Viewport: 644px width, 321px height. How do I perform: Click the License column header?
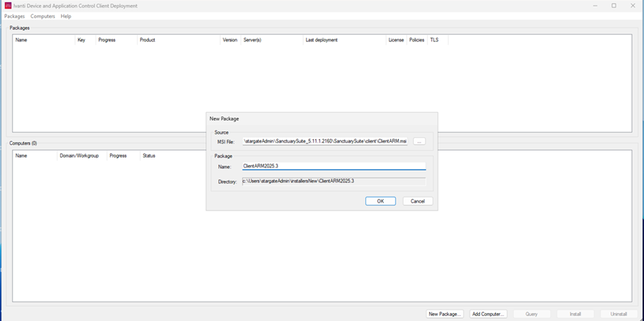[x=396, y=40]
